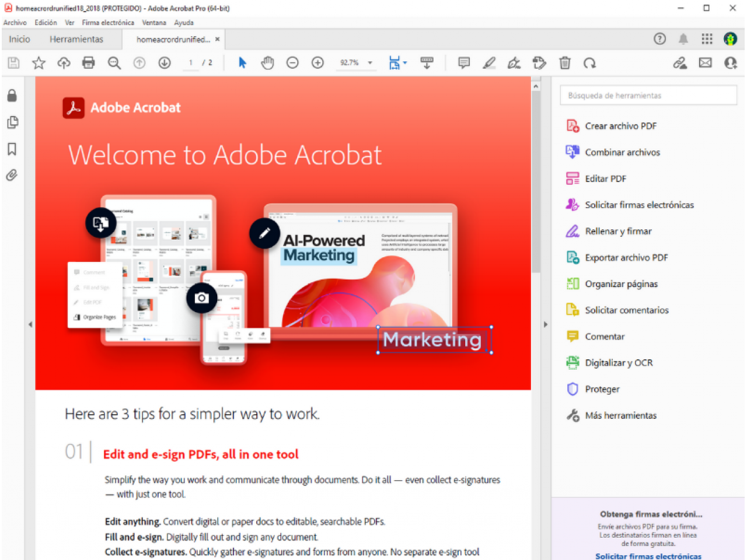Open the notifications bell
This screenshot has height=560, width=747.
[683, 39]
